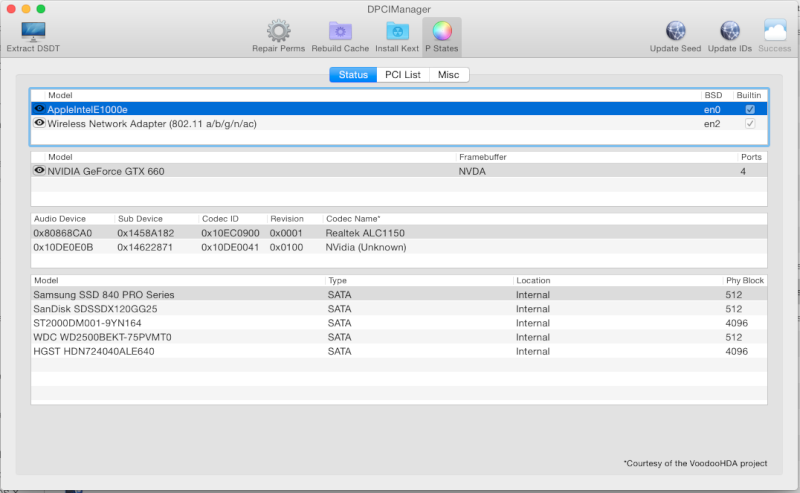The height and width of the screenshot is (493, 800).
Task: Select WDC WD2500BEKT-75PVMT0 drive row
Action: point(399,337)
